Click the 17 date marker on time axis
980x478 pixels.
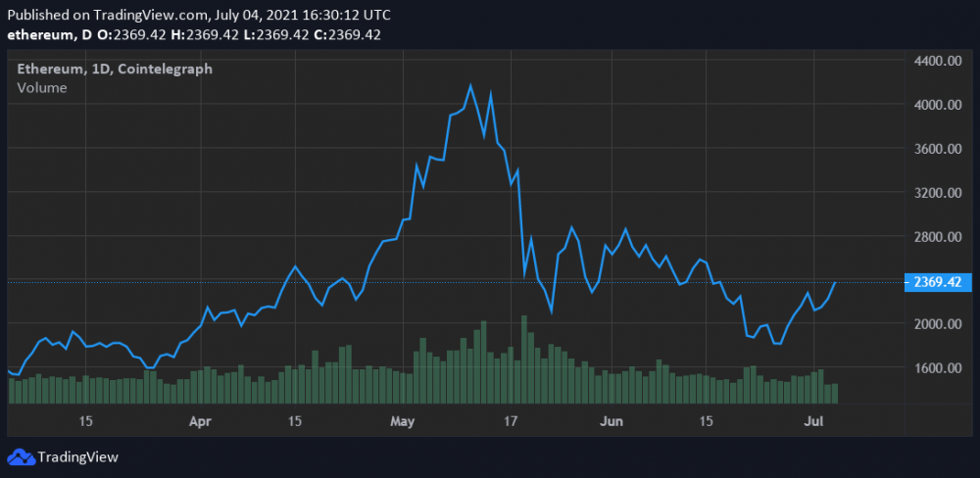511,422
